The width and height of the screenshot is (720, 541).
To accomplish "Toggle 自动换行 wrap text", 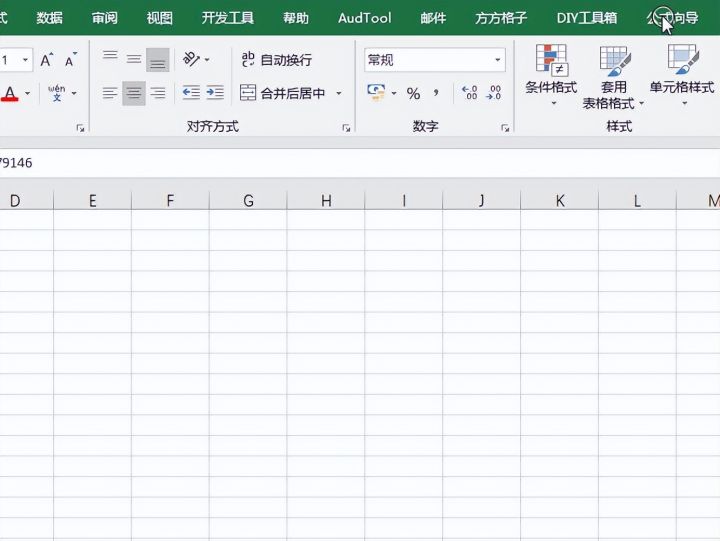I will pos(276,59).
